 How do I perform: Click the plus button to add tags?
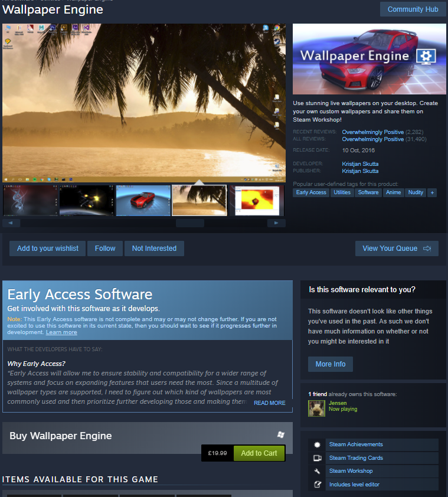pyautogui.click(x=432, y=192)
